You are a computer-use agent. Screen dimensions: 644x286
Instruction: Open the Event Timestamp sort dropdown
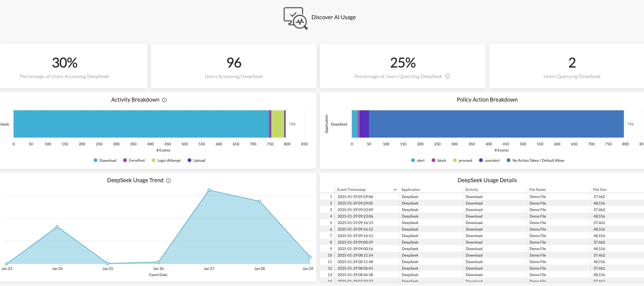(395, 189)
